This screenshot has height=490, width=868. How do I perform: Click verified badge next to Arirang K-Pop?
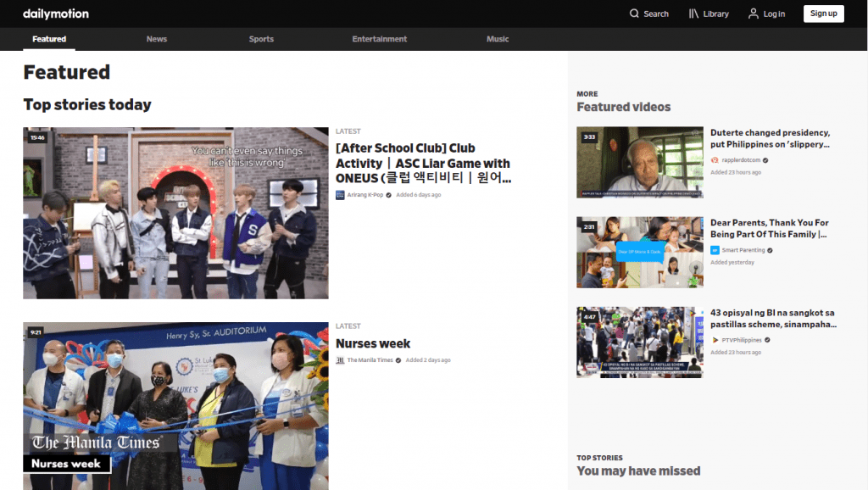point(388,195)
